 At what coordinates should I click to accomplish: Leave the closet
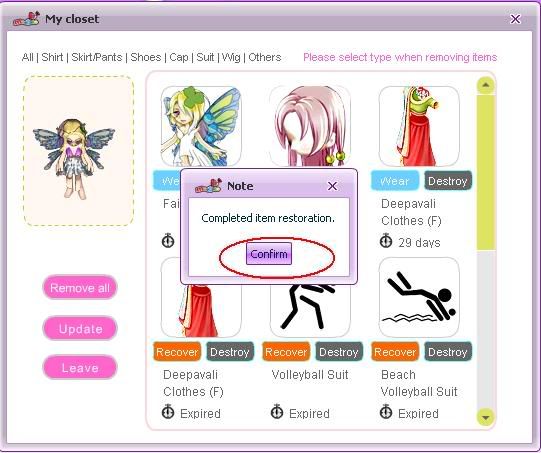coord(80,368)
